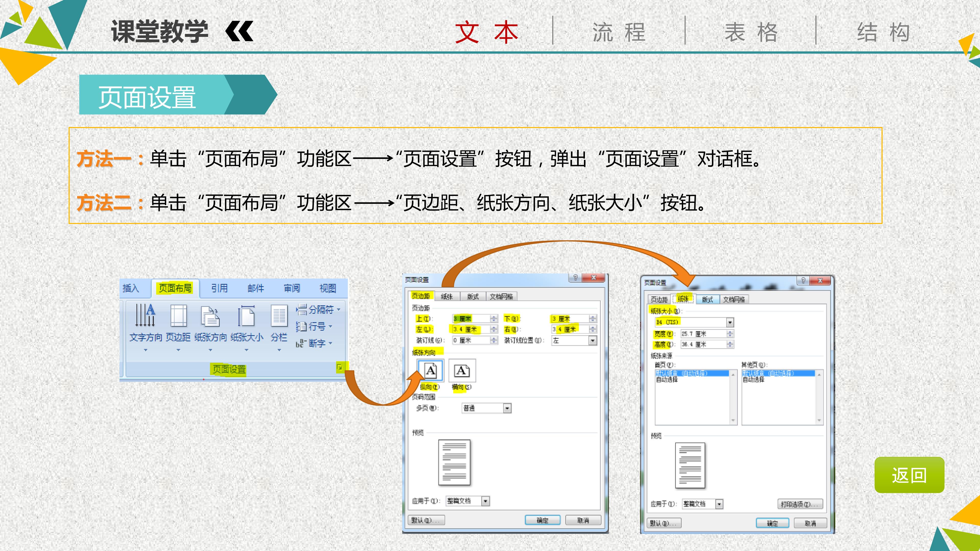
Task: Click the 页面设置 dialog launcher icon
Action: pos(339,367)
